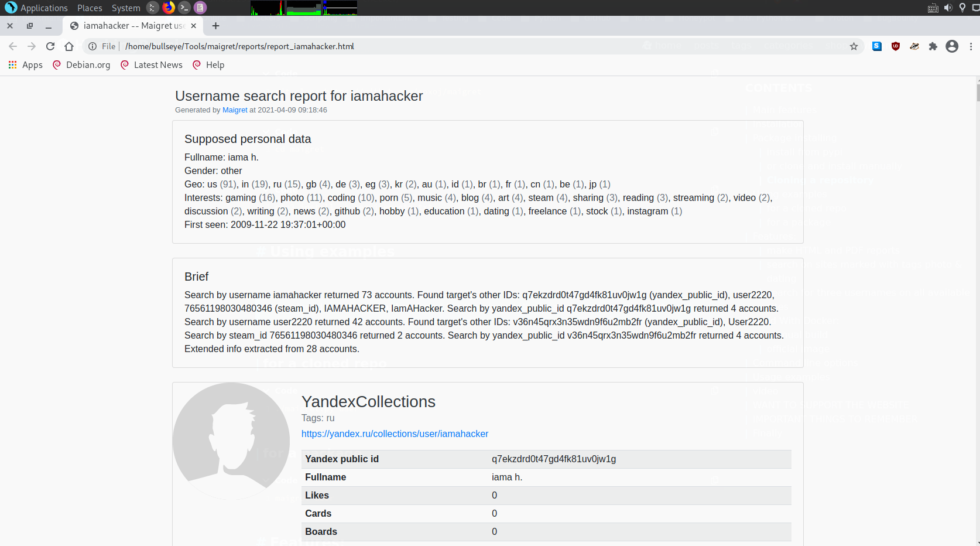Image resolution: width=980 pixels, height=546 pixels.
Task: Click the address bar file path
Action: pyautogui.click(x=239, y=46)
